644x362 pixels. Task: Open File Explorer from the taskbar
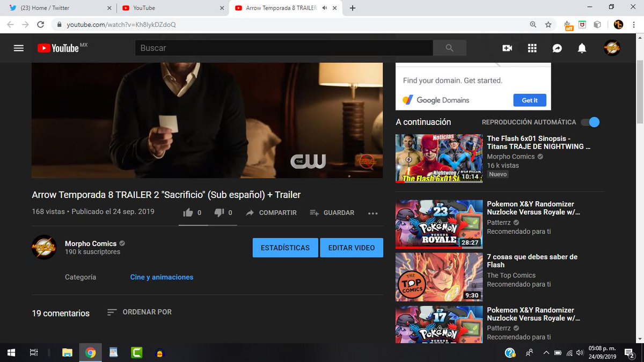pos(67,352)
